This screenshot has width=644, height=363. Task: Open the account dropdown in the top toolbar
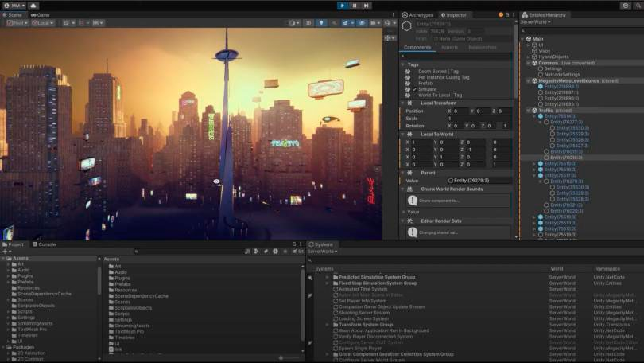pos(15,6)
